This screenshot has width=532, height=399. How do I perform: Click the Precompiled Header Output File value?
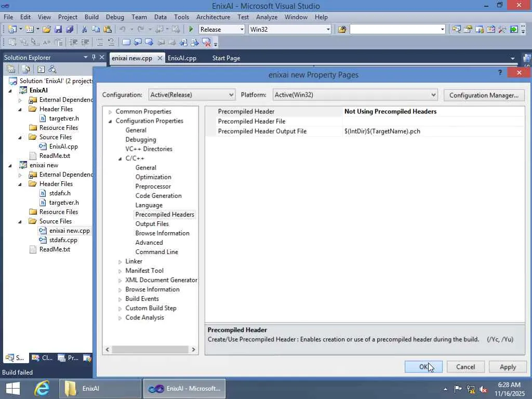(433, 131)
